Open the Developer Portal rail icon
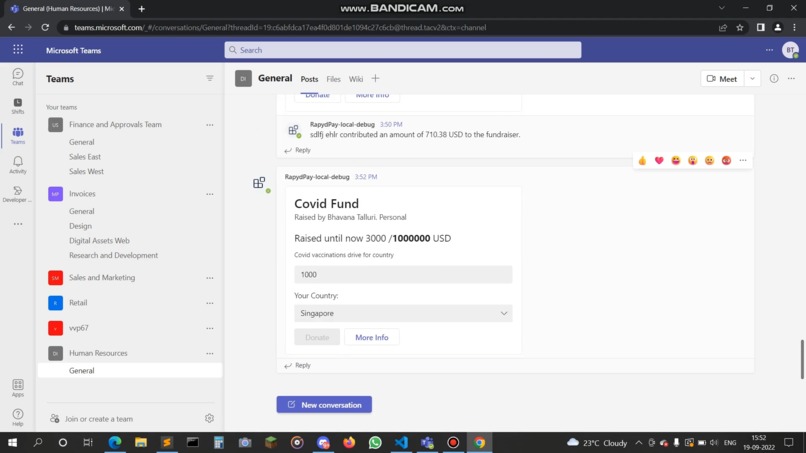This screenshot has height=453, width=806. [17, 194]
